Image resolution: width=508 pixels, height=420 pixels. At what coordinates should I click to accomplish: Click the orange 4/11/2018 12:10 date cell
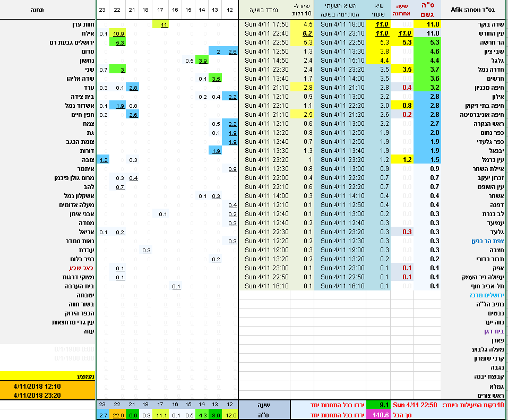48,386
